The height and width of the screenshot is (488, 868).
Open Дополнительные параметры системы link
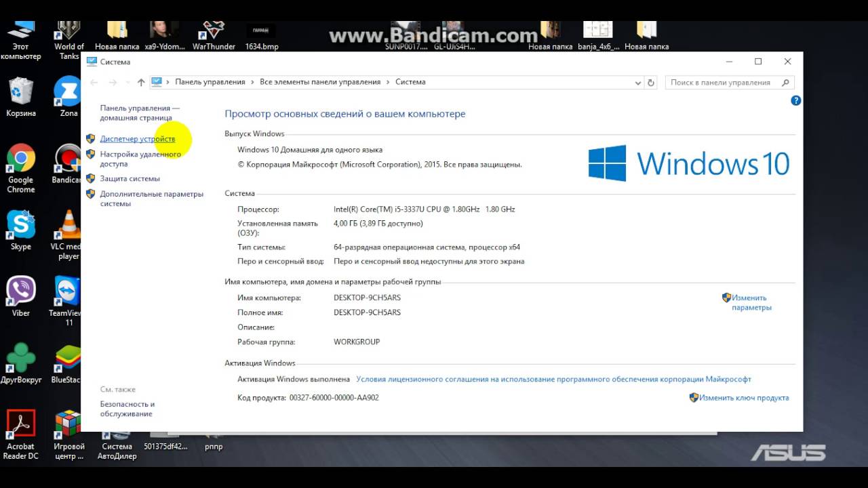[x=151, y=199]
